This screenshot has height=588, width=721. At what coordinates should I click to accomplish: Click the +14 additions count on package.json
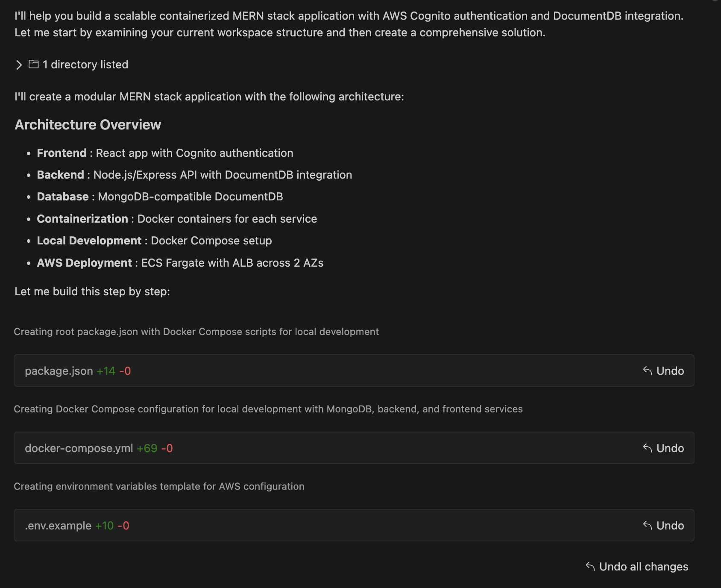pos(106,371)
